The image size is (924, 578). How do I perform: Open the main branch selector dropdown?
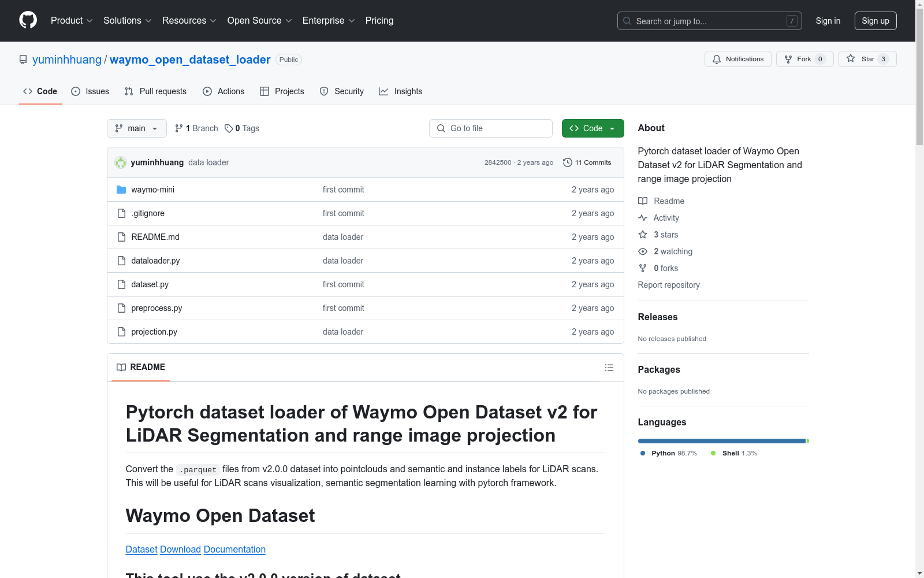137,128
